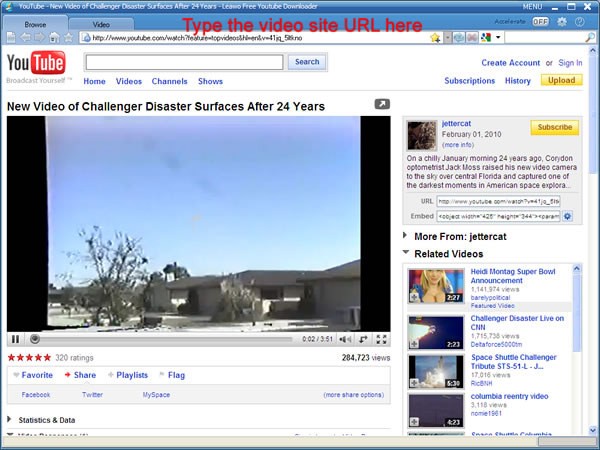
Task: Open the MENU in title bar
Action: (532, 7)
